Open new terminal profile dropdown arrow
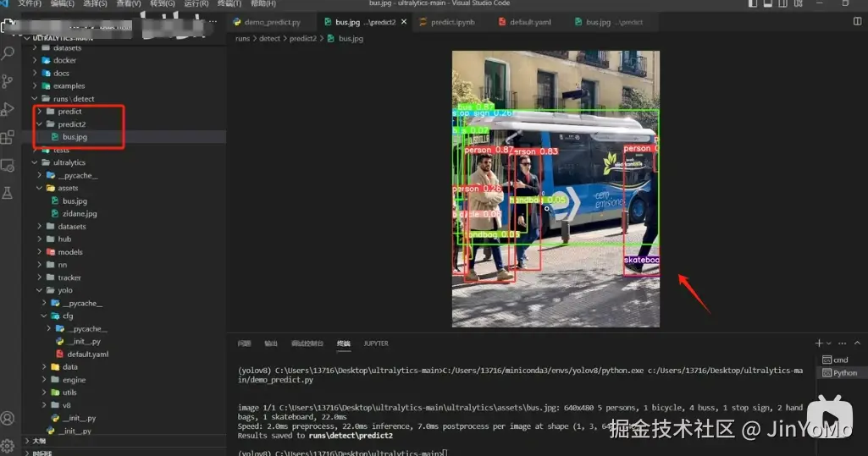This screenshot has height=456, width=868. [x=829, y=343]
